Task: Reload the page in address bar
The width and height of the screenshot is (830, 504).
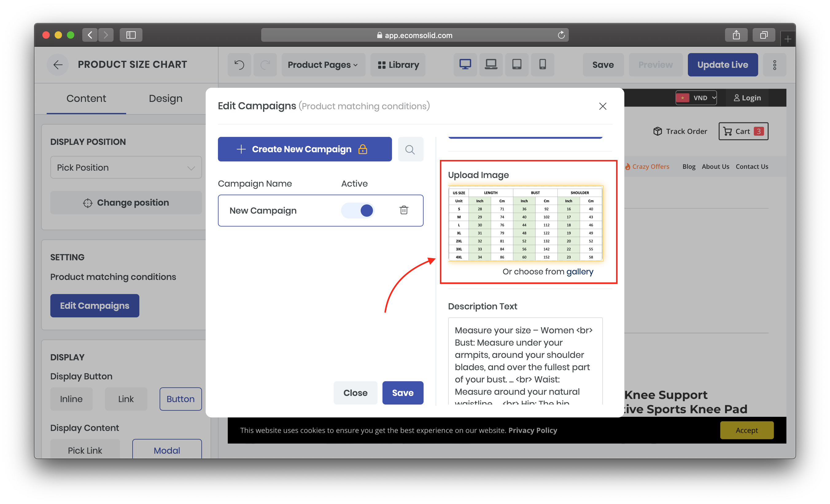Action: click(561, 35)
